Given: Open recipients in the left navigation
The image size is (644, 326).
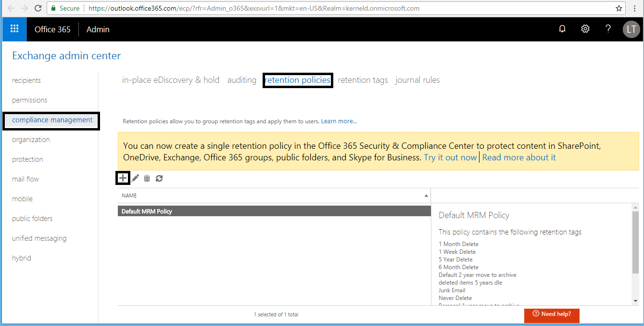Looking at the screenshot, I should pyautogui.click(x=26, y=80).
